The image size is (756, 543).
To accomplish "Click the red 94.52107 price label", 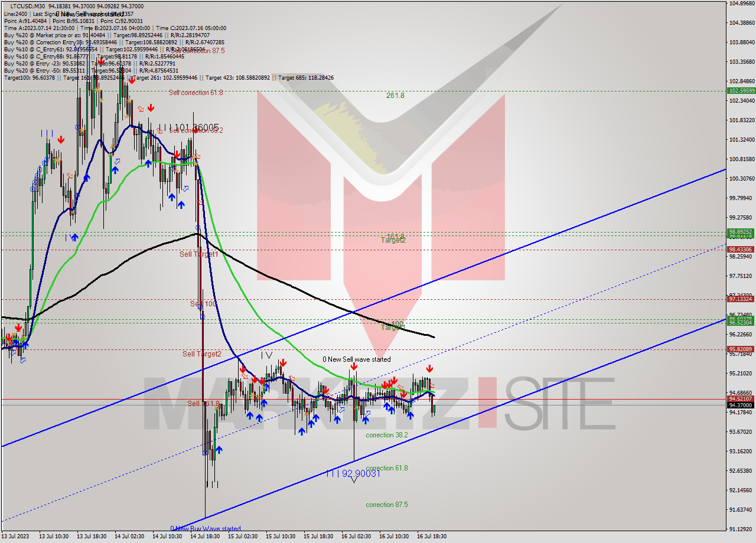I will pyautogui.click(x=741, y=399).
